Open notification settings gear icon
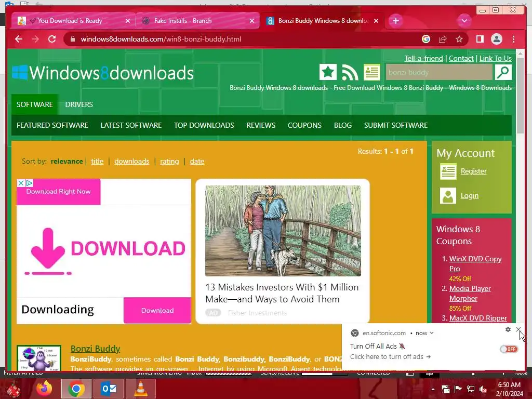This screenshot has height=399, width=532. [508, 329]
